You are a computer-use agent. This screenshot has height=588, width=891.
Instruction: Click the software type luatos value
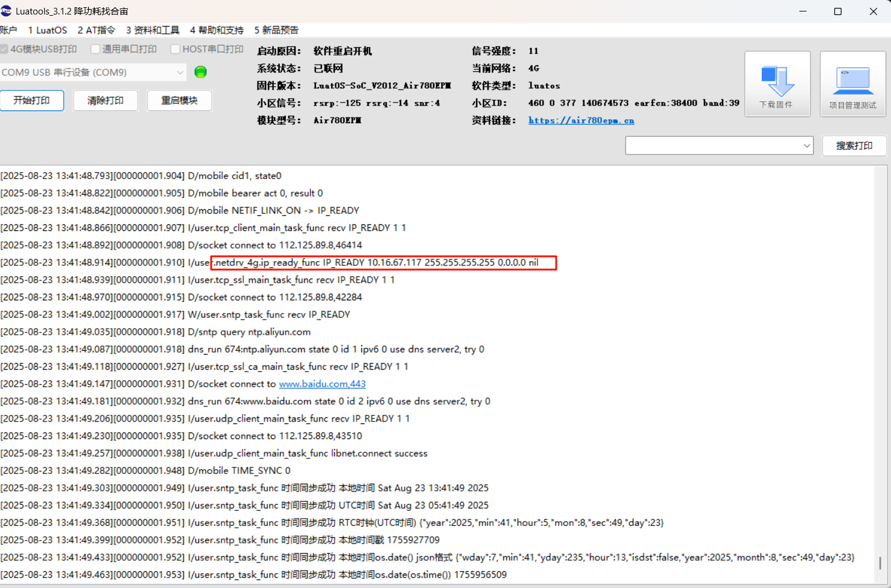click(x=544, y=86)
